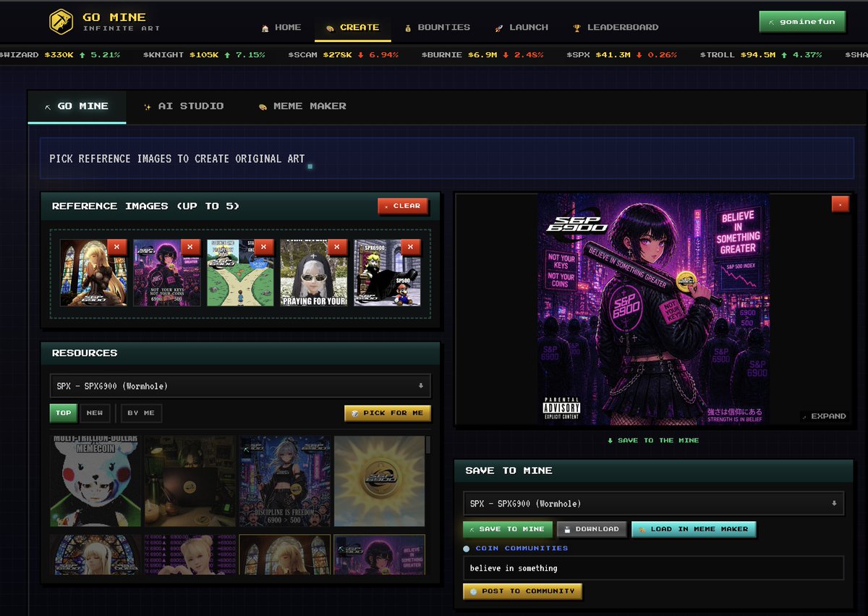
Task: Open the Create nav item
Action: click(352, 28)
